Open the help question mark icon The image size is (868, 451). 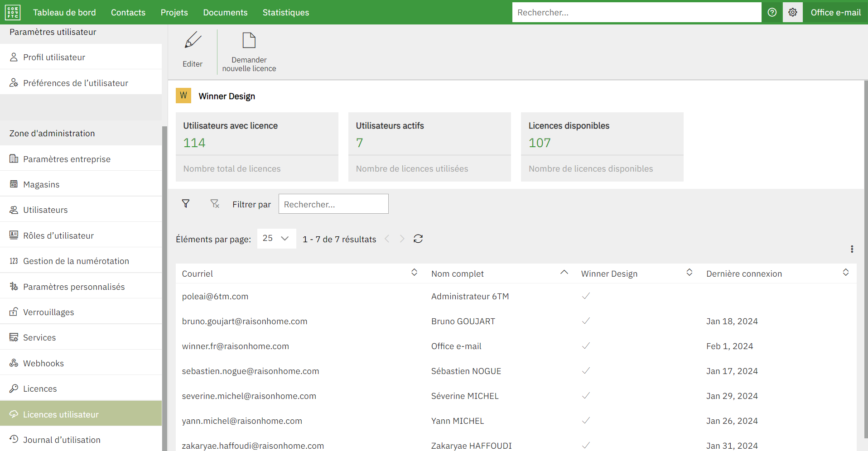pos(772,12)
